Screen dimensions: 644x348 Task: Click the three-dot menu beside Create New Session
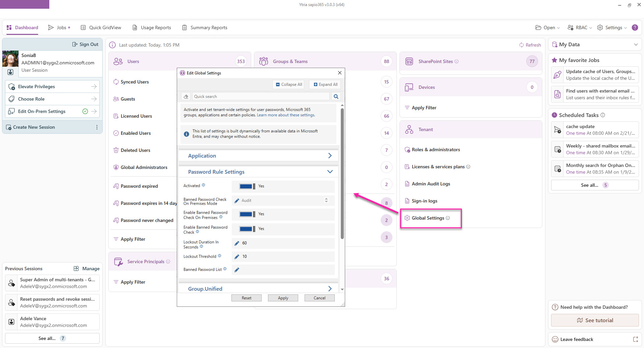coord(97,127)
